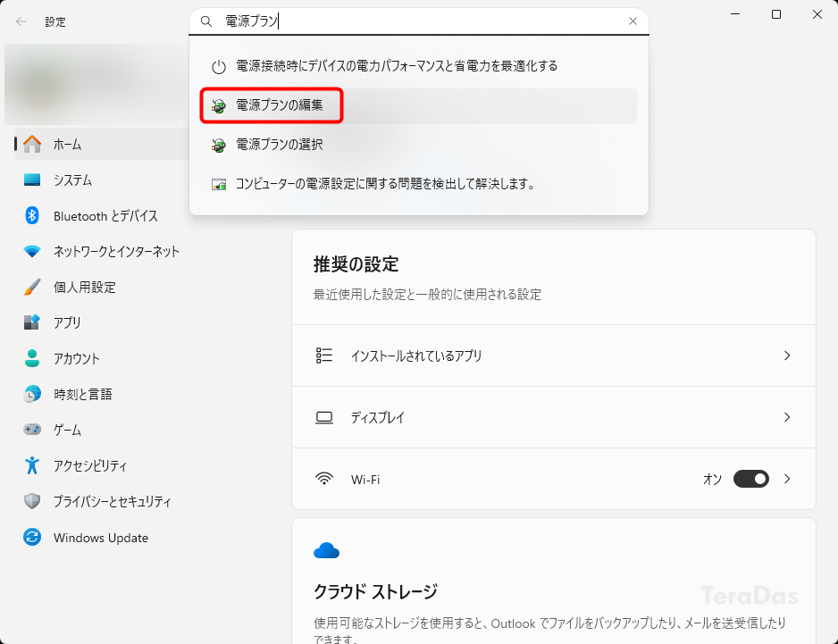Click the house icon for ホーム
The height and width of the screenshot is (644, 838).
point(32,144)
